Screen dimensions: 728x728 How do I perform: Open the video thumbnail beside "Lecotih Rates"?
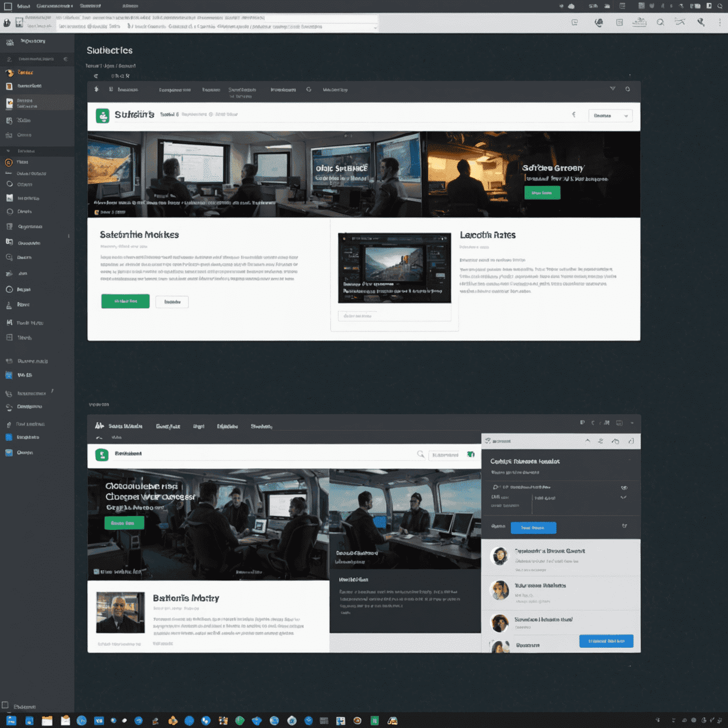point(394,268)
